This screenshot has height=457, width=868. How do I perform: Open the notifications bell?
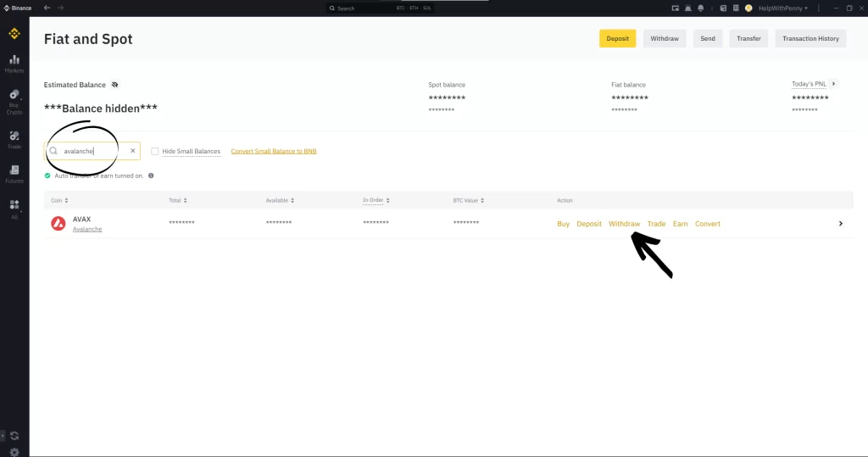point(701,8)
